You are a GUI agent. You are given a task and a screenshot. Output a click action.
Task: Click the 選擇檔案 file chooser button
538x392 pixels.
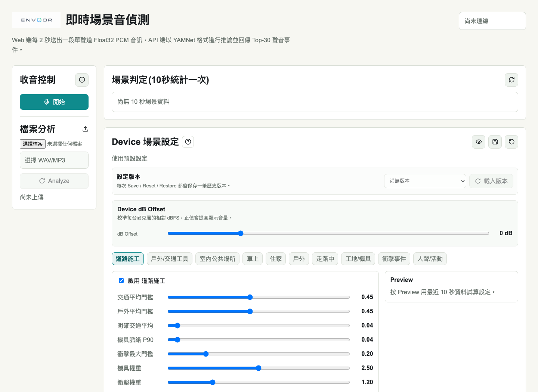point(33,144)
